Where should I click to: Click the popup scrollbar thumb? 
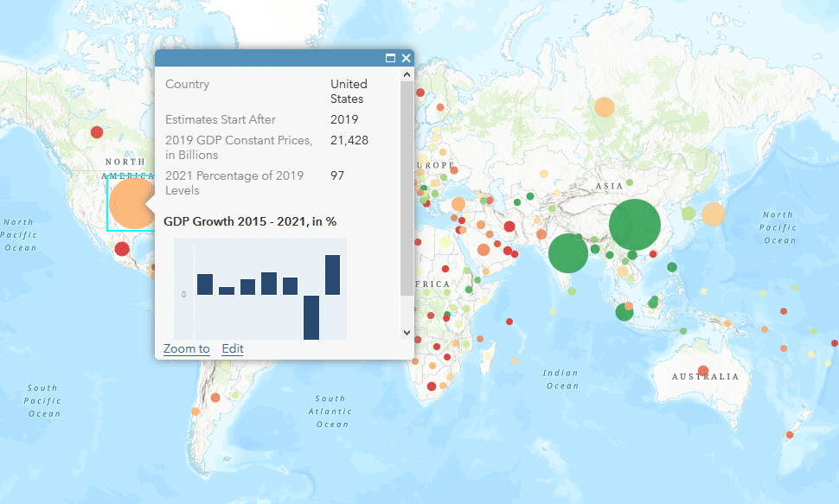[x=407, y=188]
